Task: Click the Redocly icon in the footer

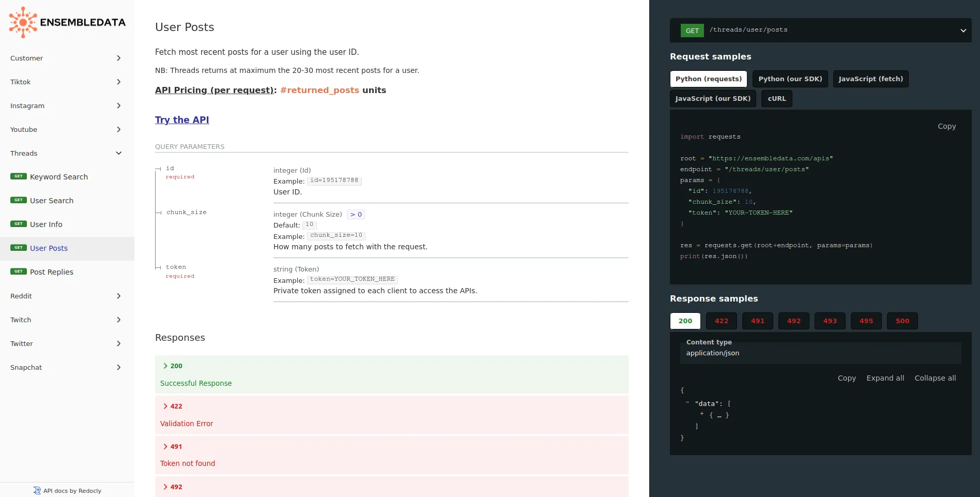Action: click(37, 491)
